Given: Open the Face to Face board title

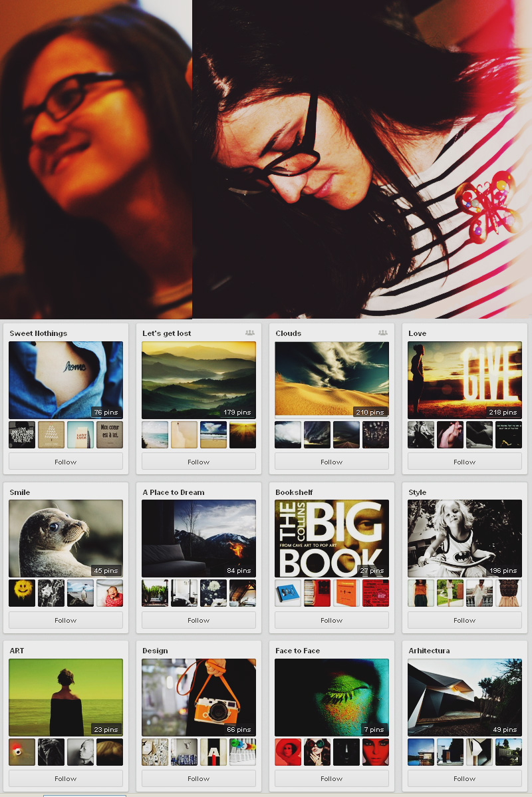Looking at the screenshot, I should [297, 651].
